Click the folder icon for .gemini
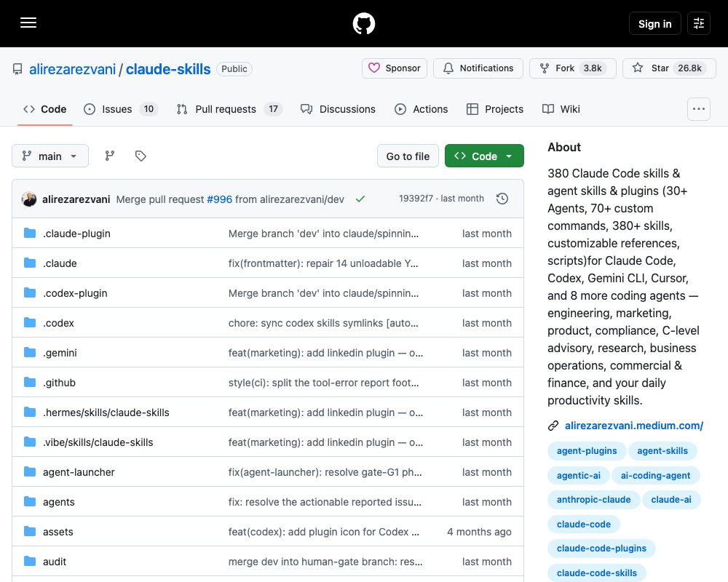The height and width of the screenshot is (582, 728). [x=30, y=353]
